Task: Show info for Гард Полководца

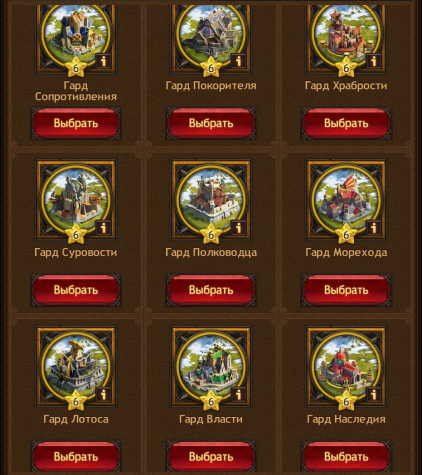Action: [239, 228]
